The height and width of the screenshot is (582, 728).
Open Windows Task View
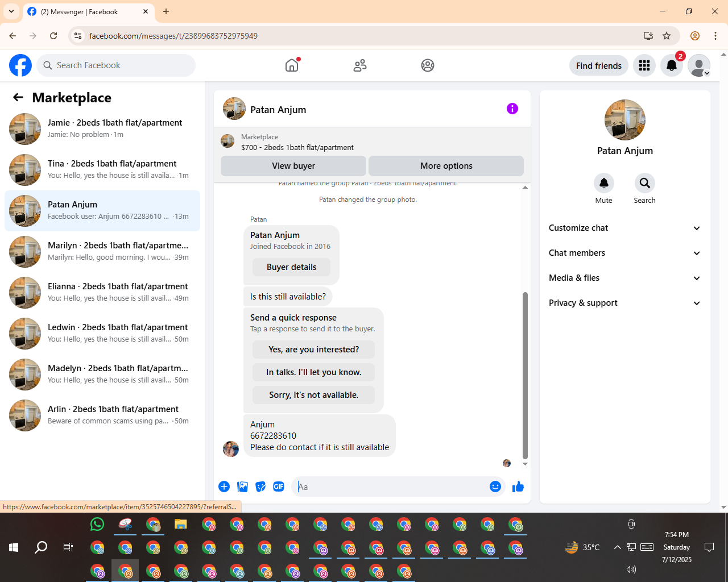[68, 547]
